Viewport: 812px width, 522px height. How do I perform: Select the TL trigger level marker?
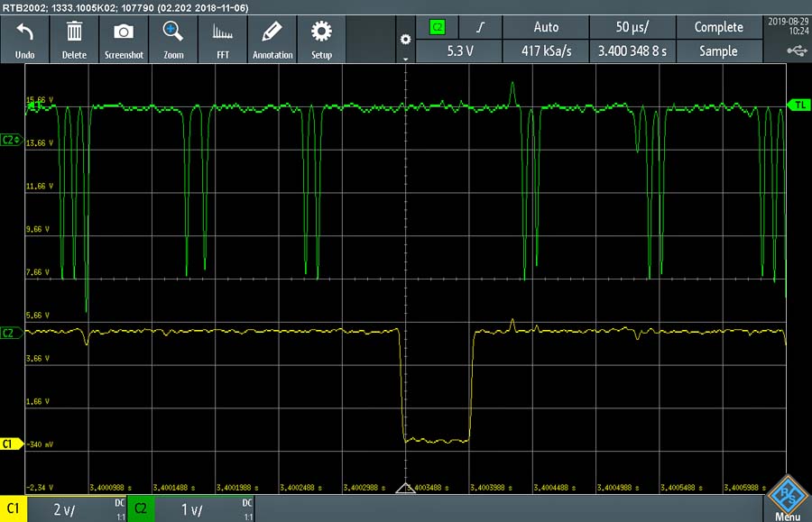click(799, 105)
